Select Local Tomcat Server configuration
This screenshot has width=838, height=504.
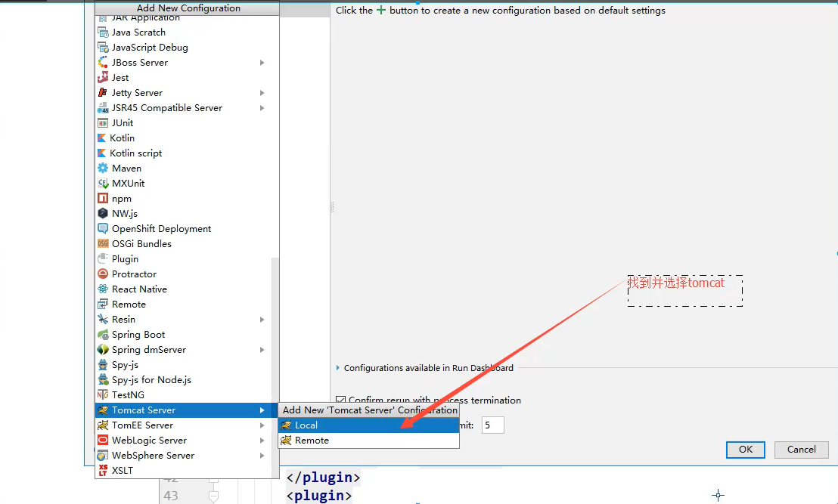(x=369, y=425)
